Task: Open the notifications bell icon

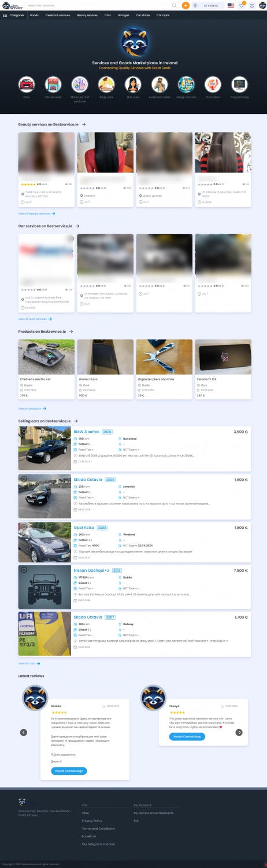Action: pyautogui.click(x=252, y=5)
